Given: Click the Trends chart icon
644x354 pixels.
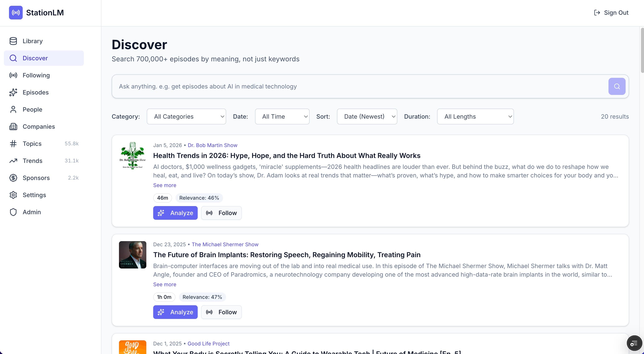Looking at the screenshot, I should pyautogui.click(x=13, y=161).
